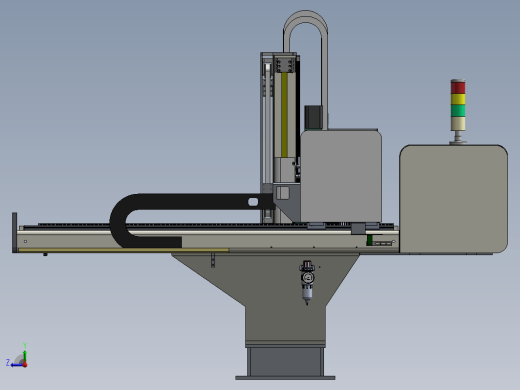Viewport: 520px width, 390px height.
Task: Select the small green sensor on the beam
Action: click(x=369, y=240)
